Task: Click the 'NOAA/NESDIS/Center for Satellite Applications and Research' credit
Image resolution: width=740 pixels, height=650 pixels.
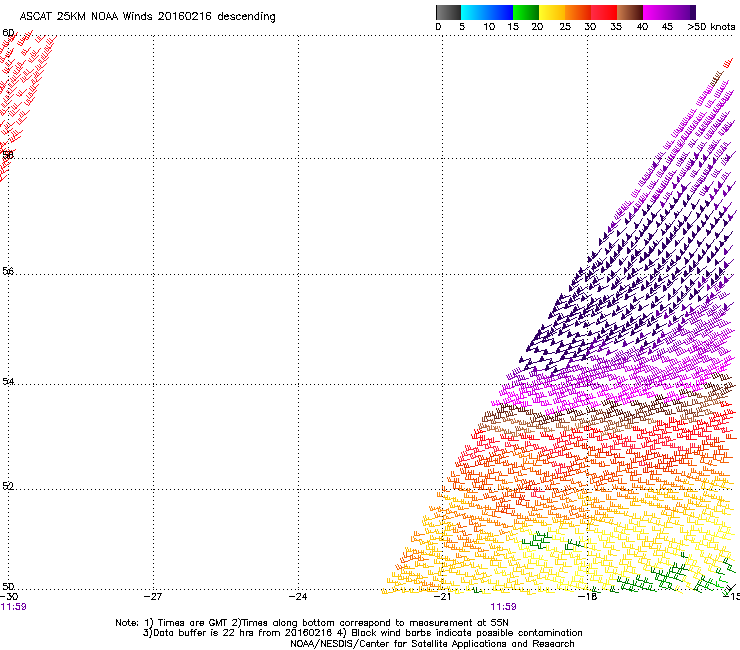Action: (x=432, y=644)
